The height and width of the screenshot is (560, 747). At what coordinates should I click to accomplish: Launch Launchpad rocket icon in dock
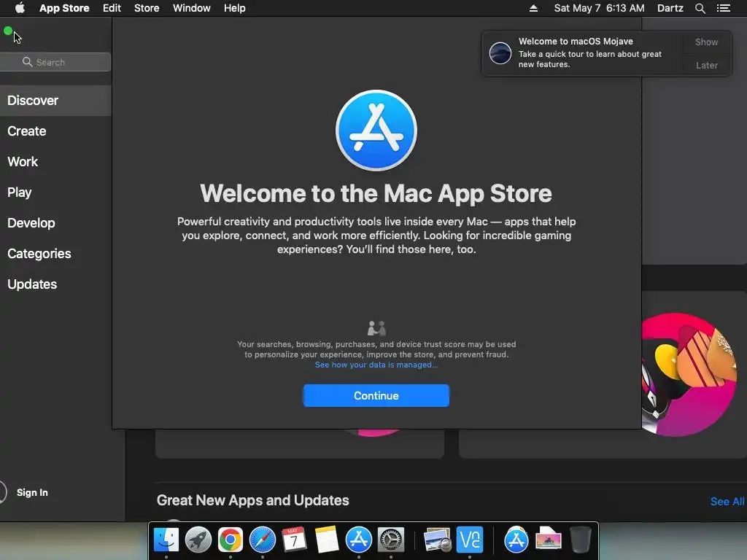pos(198,540)
